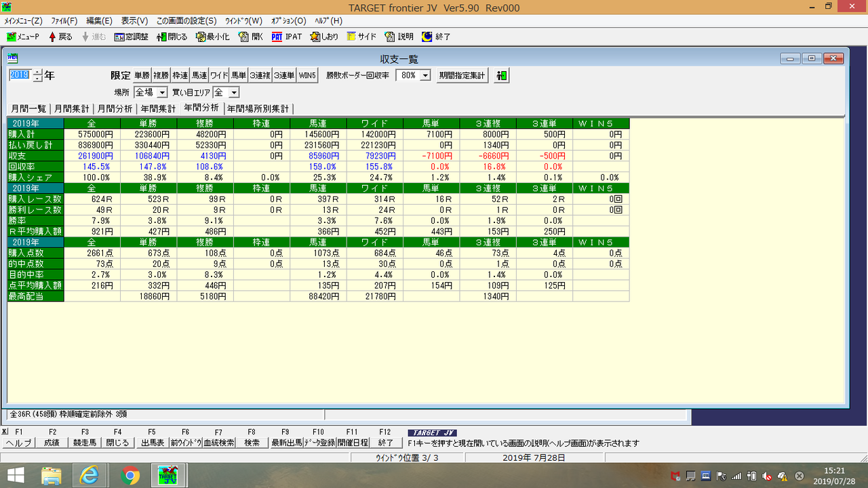Toggle the WIN5 limit filter
This screenshot has height=488, width=868.
point(307,75)
